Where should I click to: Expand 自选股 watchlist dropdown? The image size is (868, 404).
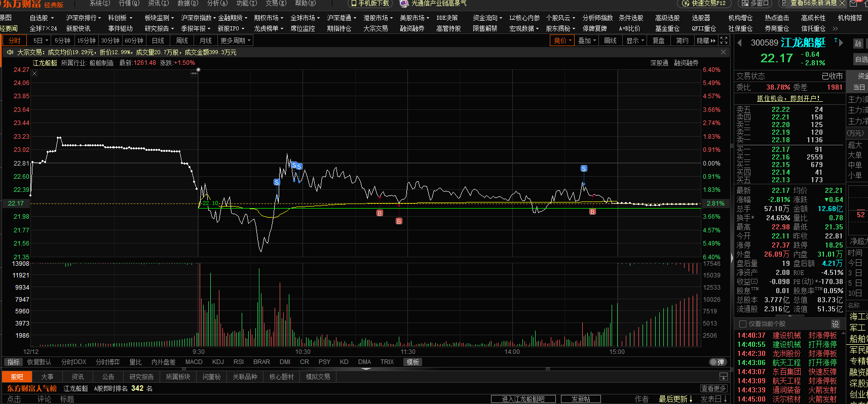[x=42, y=18]
